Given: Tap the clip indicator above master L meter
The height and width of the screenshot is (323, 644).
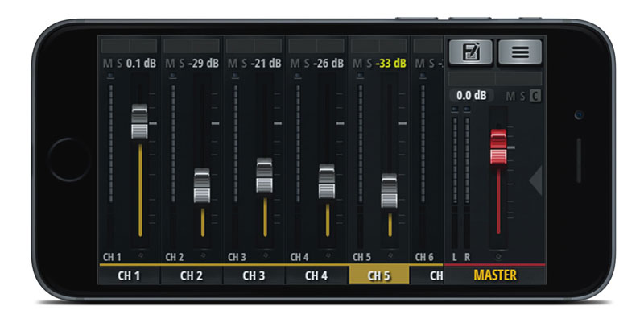Looking at the screenshot, I should [x=455, y=110].
